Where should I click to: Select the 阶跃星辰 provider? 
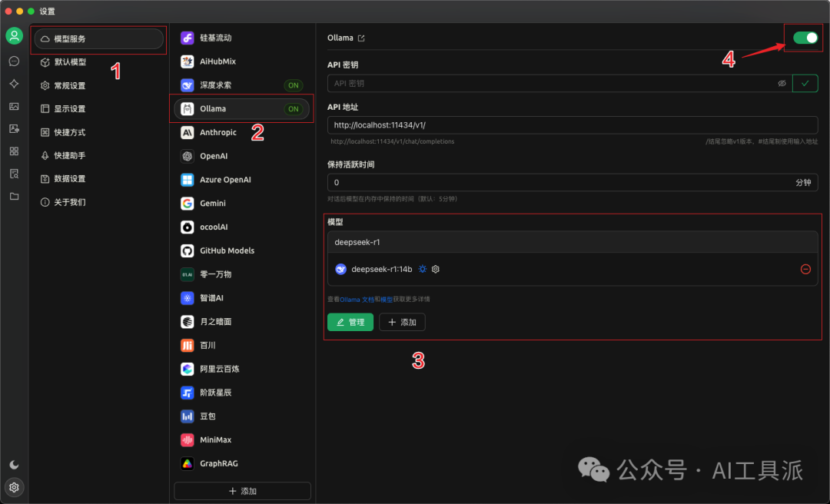click(242, 393)
